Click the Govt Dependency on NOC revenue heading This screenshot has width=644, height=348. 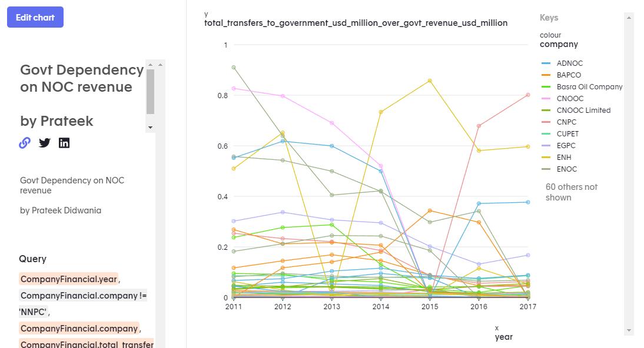pos(82,78)
